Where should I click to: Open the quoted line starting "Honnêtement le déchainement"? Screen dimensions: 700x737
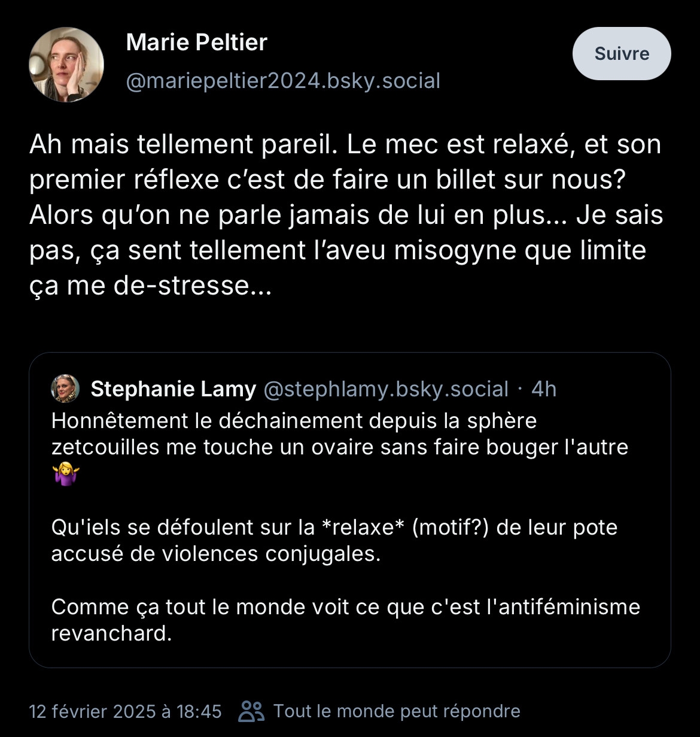(294, 421)
